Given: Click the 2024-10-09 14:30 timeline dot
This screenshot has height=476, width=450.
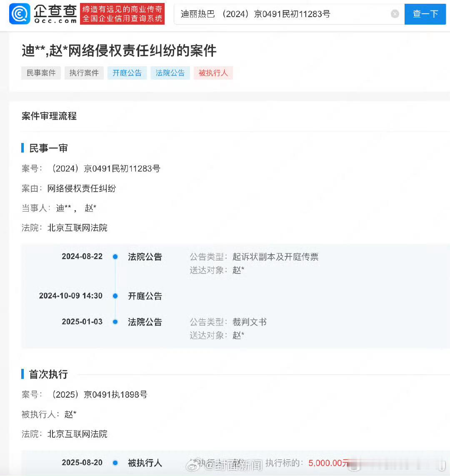Looking at the screenshot, I should pos(115,296).
